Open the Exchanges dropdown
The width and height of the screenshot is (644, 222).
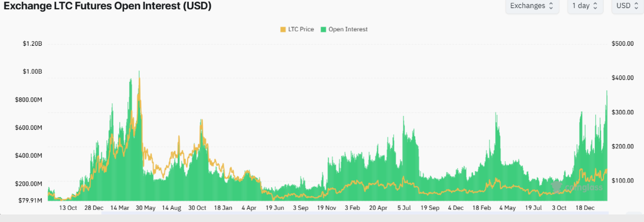pyautogui.click(x=532, y=6)
